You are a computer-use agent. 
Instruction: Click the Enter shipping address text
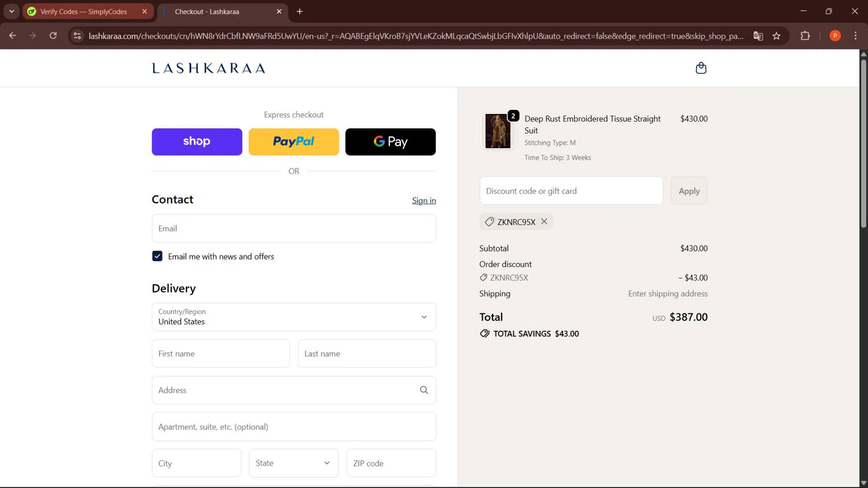pos(668,294)
